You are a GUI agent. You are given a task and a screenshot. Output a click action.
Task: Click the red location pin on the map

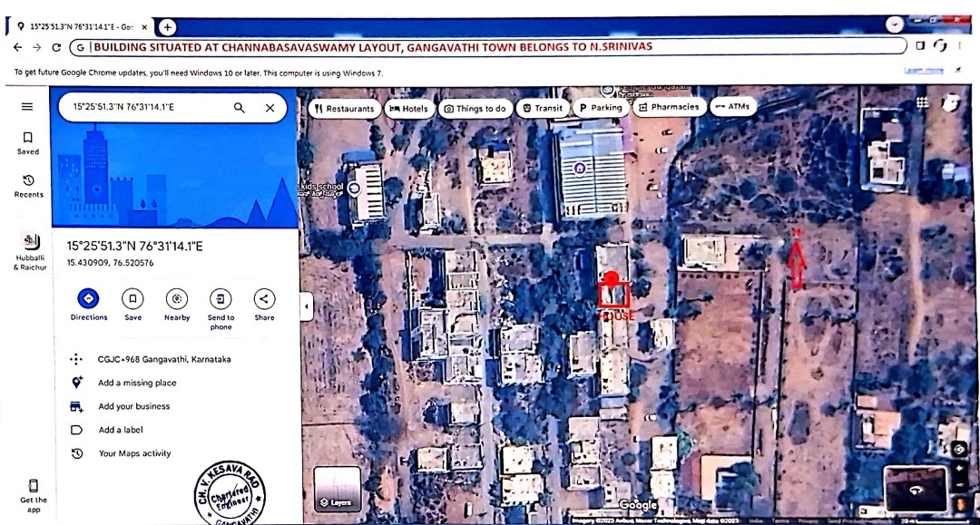pos(612,279)
